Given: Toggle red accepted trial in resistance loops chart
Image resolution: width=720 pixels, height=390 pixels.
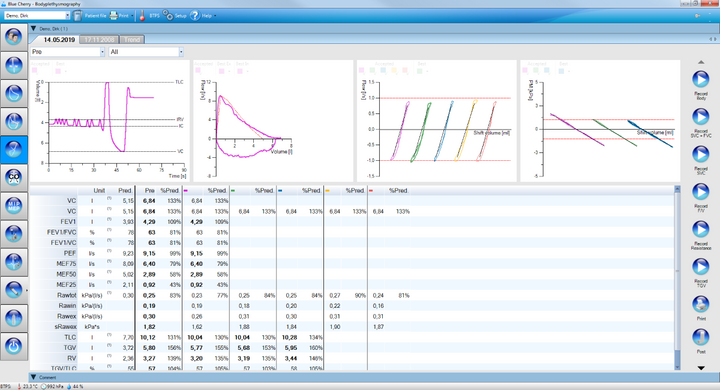Looking at the screenshot, I should click(405, 71).
